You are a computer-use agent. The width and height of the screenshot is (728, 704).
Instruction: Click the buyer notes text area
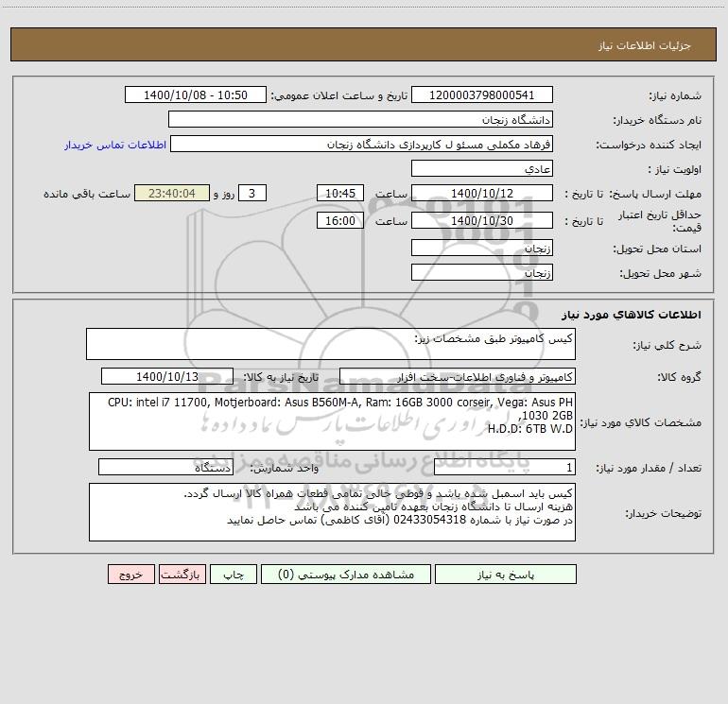tap(332, 512)
